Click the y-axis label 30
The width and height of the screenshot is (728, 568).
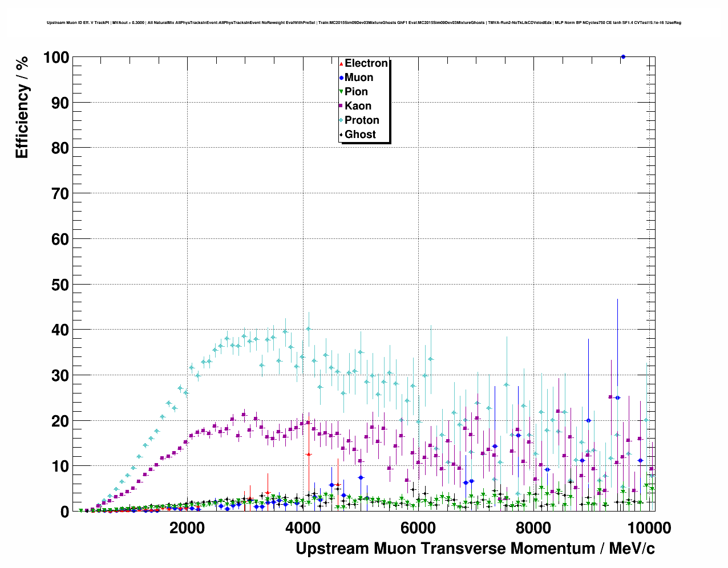tap(60, 375)
